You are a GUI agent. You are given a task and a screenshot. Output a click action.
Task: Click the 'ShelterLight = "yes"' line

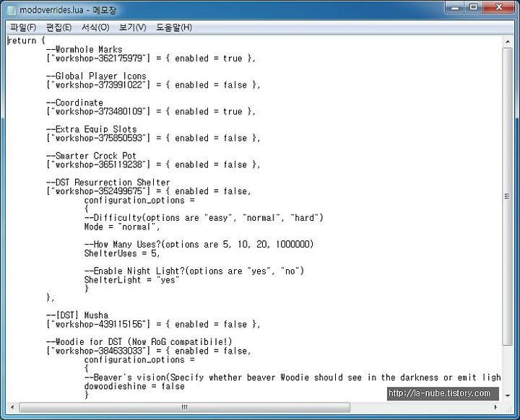[x=131, y=280]
